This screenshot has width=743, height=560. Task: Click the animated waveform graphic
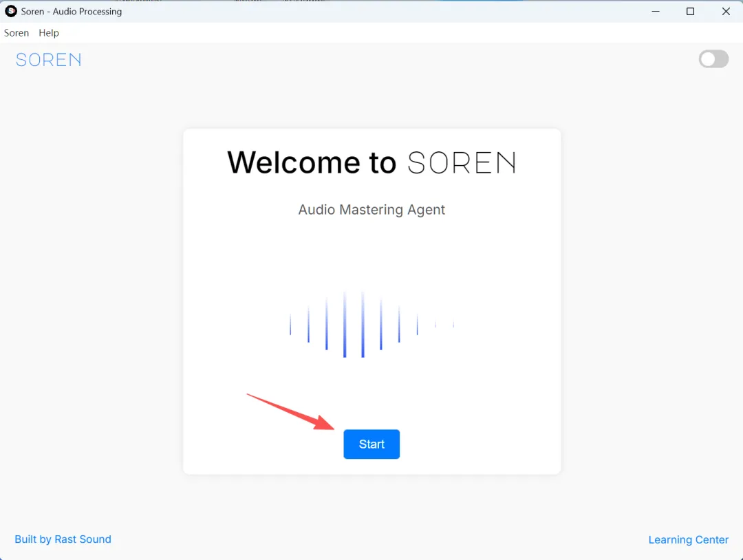click(x=372, y=325)
